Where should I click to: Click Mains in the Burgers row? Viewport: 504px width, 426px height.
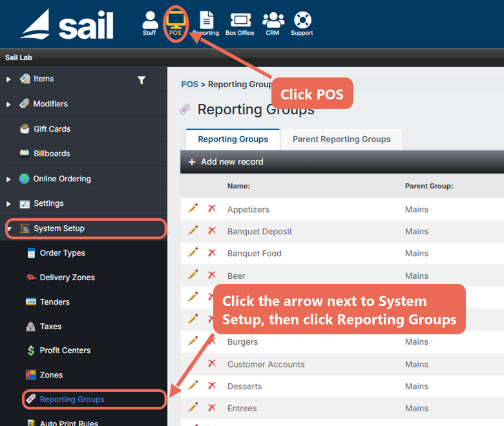click(x=417, y=341)
